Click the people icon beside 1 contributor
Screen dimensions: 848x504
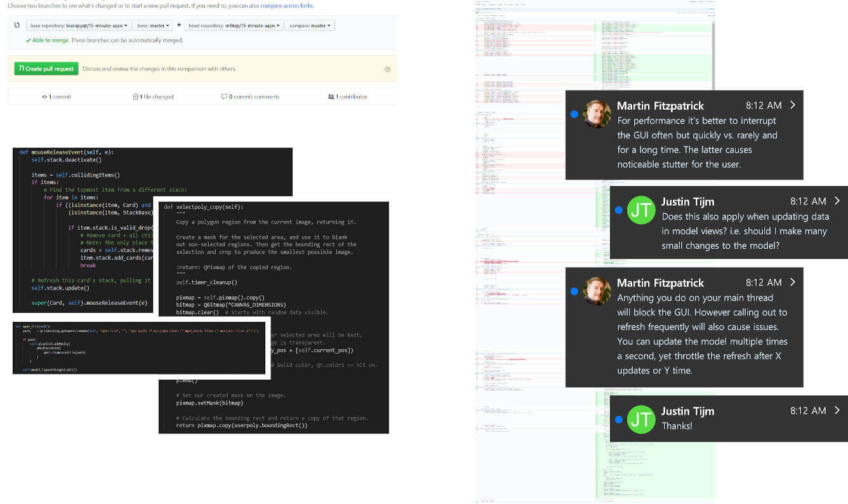tap(331, 96)
